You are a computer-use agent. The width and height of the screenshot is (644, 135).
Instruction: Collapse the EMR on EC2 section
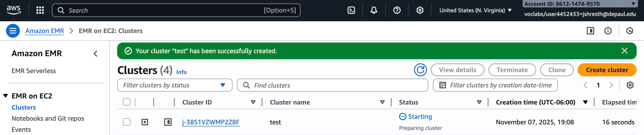point(6,96)
